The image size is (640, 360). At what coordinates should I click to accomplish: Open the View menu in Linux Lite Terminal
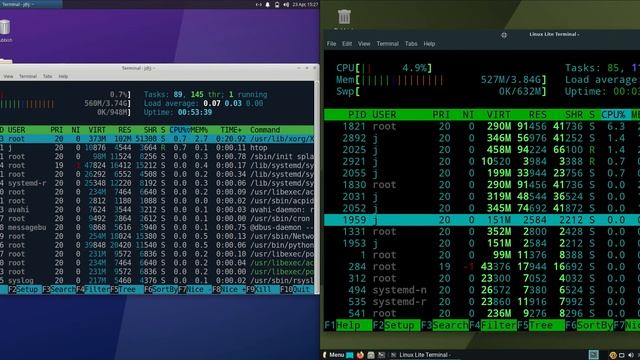364,44
